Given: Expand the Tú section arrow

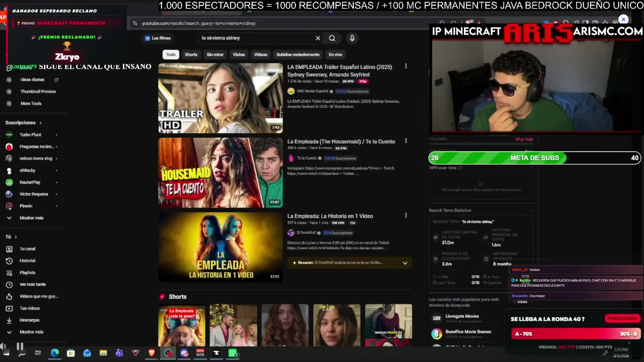Looking at the screenshot, I should (x=16, y=237).
